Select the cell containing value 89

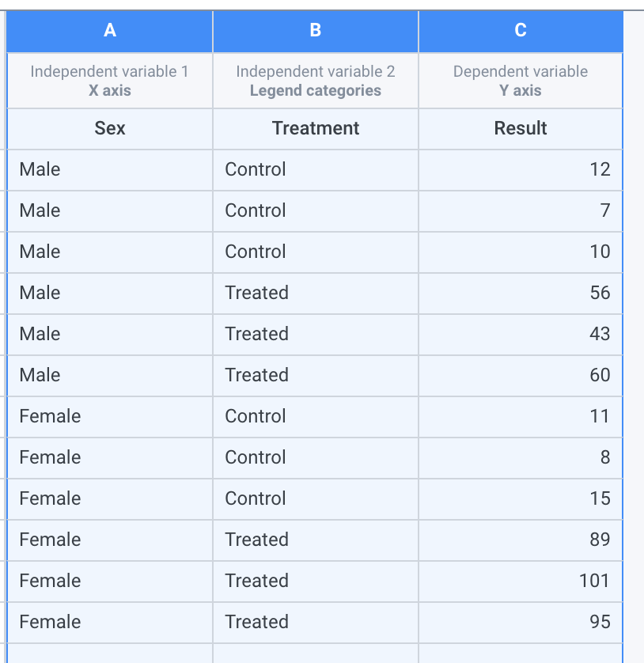click(x=520, y=540)
